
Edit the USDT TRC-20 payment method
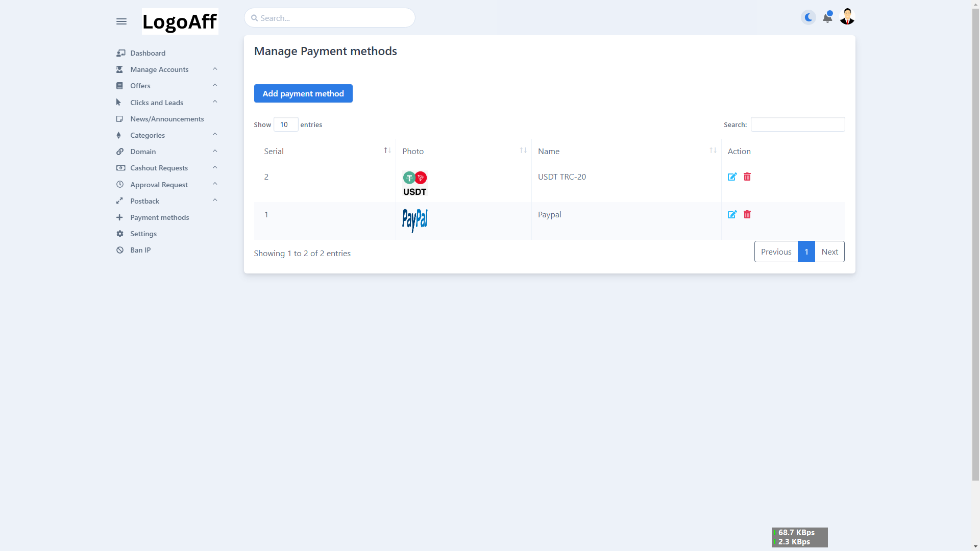pos(732,177)
